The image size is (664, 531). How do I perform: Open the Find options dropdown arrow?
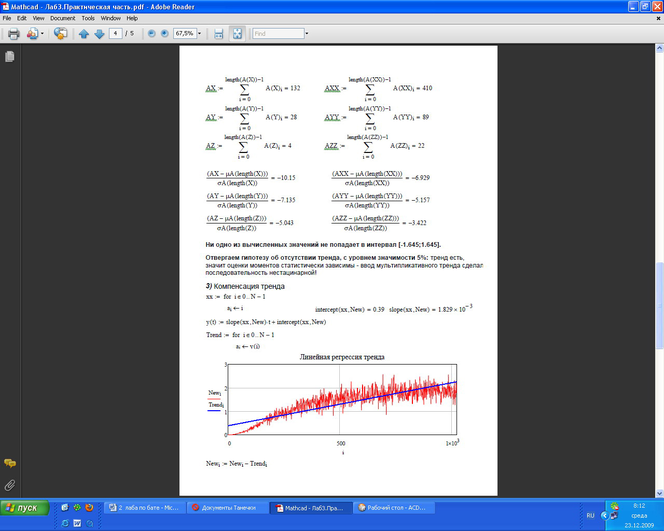tap(307, 33)
